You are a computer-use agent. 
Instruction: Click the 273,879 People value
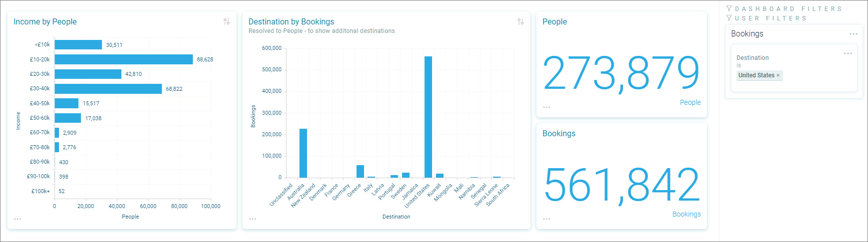[621, 73]
